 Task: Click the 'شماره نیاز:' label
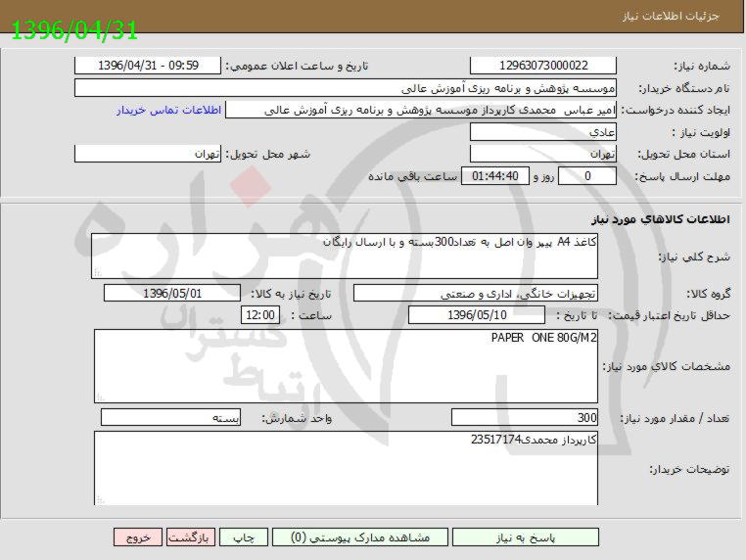click(702, 67)
